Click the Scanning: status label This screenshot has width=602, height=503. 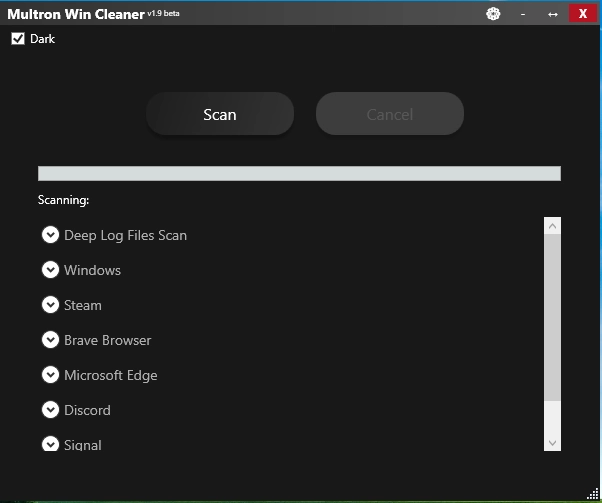[63, 200]
